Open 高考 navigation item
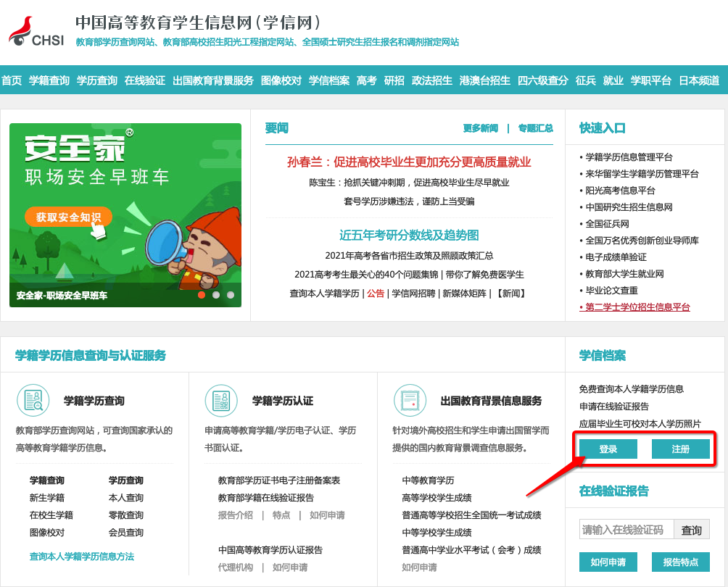The image size is (728, 587). (x=367, y=80)
